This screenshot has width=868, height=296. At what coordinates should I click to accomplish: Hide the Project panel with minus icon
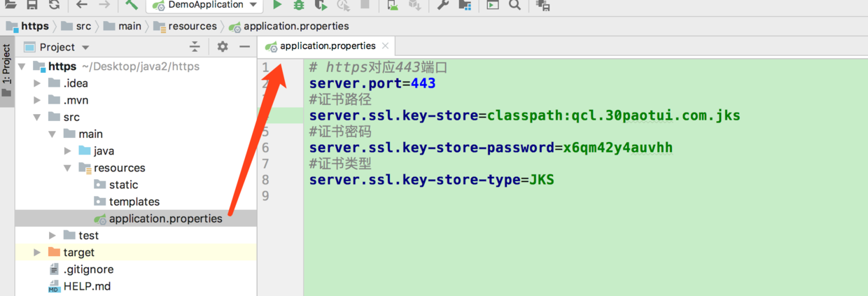pyautogui.click(x=244, y=47)
